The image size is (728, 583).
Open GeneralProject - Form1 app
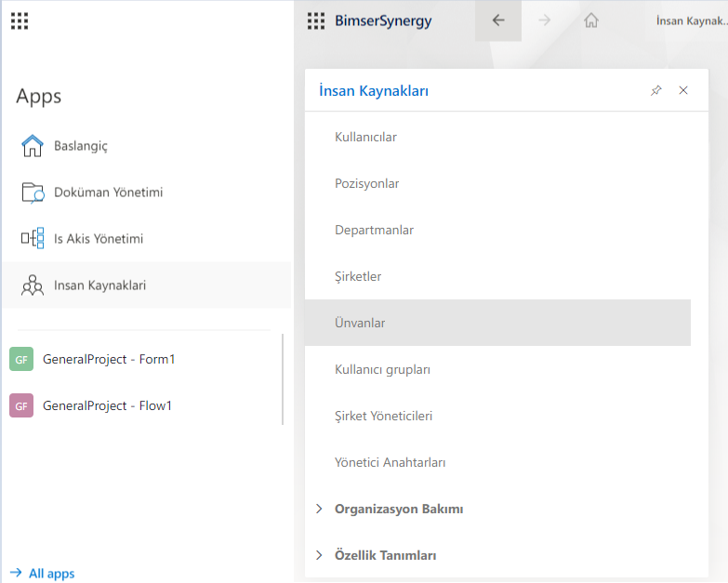[x=109, y=359]
